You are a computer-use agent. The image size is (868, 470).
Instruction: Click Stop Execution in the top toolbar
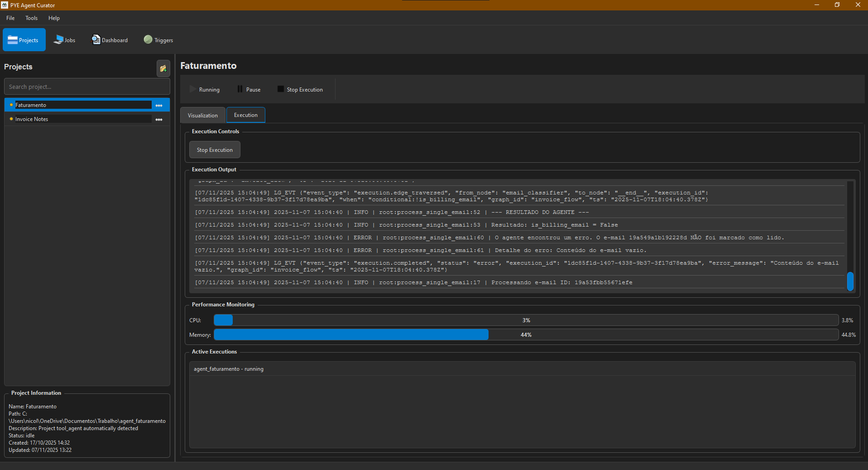pos(300,89)
